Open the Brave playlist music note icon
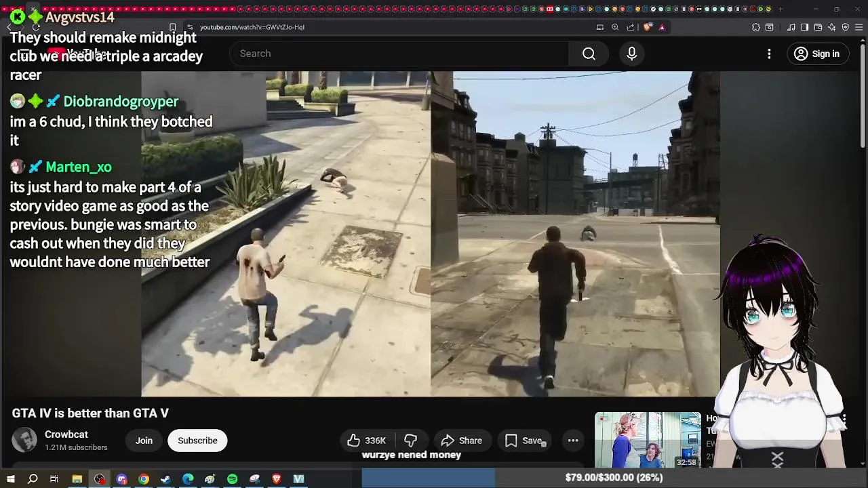This screenshot has height=488, width=868. coord(791,27)
